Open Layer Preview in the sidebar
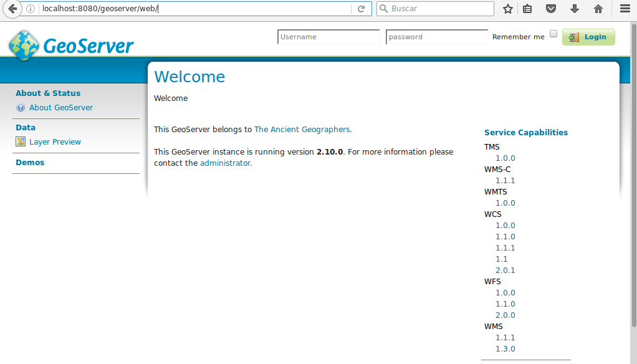 pos(55,141)
